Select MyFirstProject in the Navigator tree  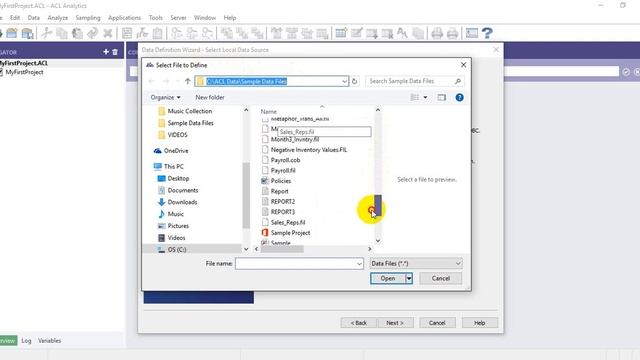(x=24, y=72)
